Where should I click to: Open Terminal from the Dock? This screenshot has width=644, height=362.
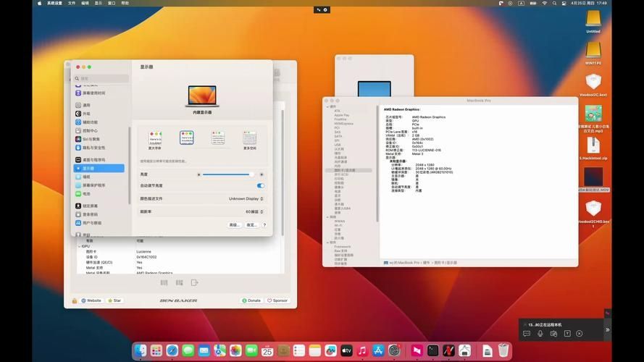tap(433, 350)
